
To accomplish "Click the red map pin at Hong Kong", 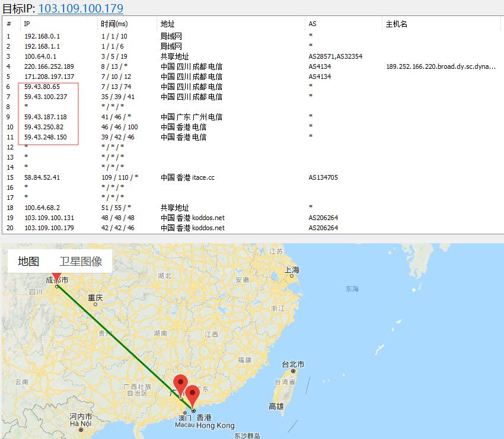I will [193, 396].
